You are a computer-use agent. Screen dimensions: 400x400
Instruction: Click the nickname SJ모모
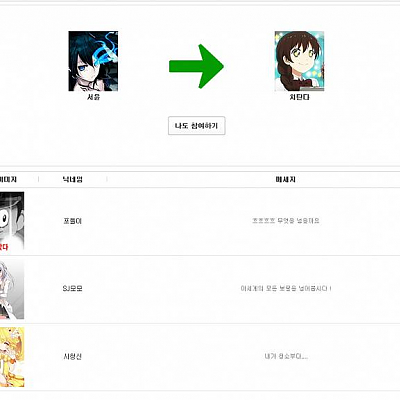72,288
